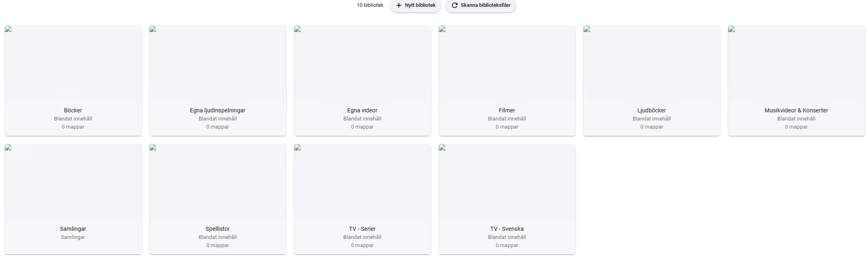Start scan with Skanna biblioteksfiler button
The width and height of the screenshot is (868, 258).
point(481,6)
